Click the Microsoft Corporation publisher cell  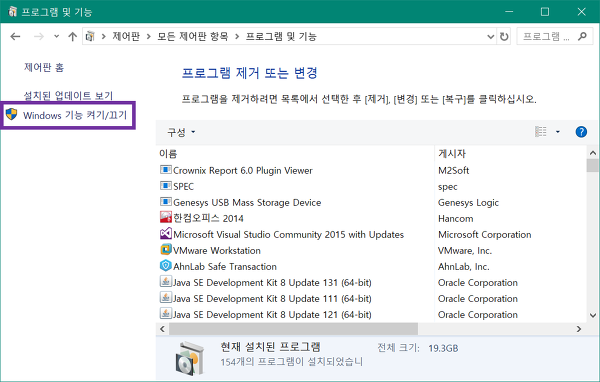pos(484,234)
